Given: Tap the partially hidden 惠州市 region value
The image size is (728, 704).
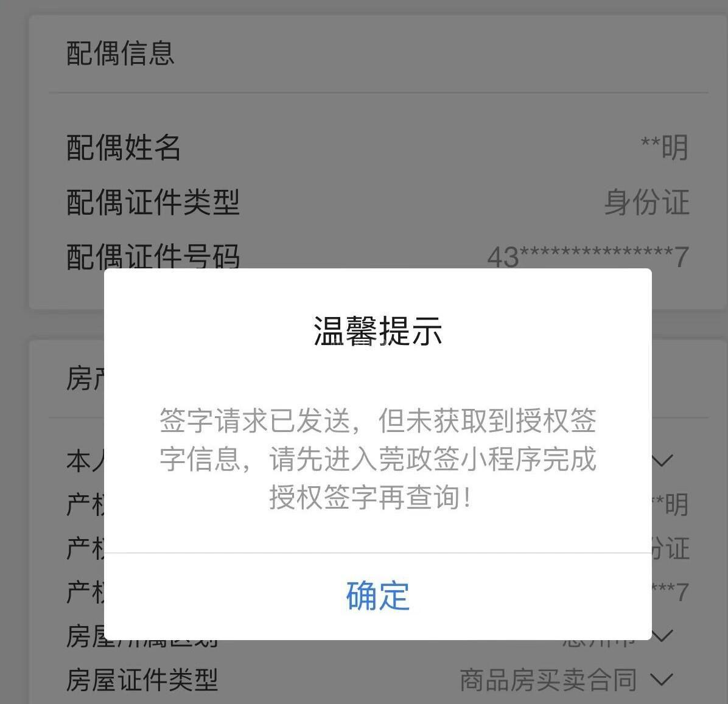Looking at the screenshot, I should [x=599, y=643].
